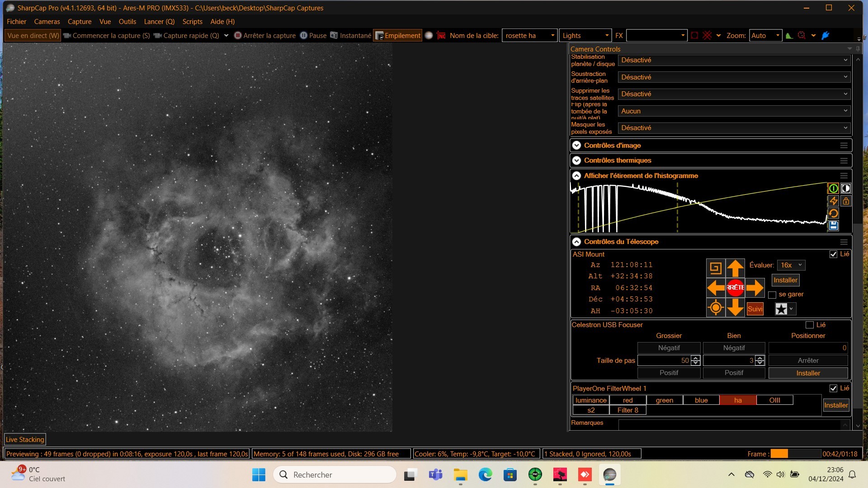Toggle the red square selection area icon
The width and height of the screenshot is (868, 488).
click(695, 36)
